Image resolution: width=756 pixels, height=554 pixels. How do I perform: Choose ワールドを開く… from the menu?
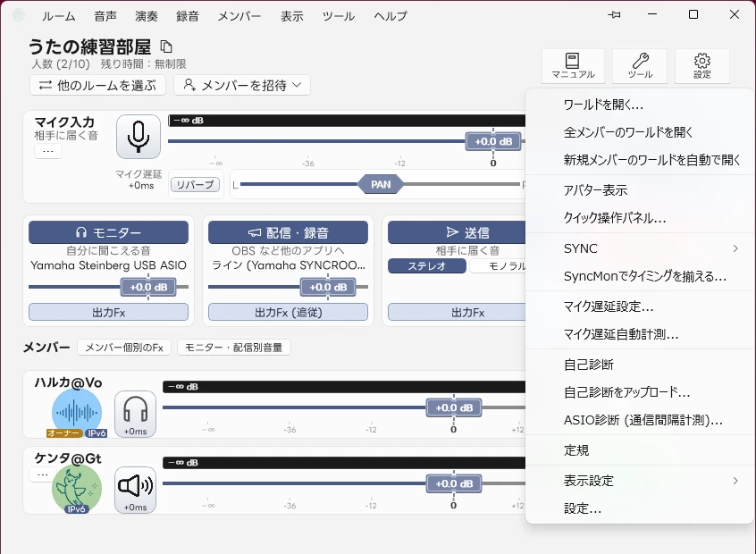(x=639, y=105)
